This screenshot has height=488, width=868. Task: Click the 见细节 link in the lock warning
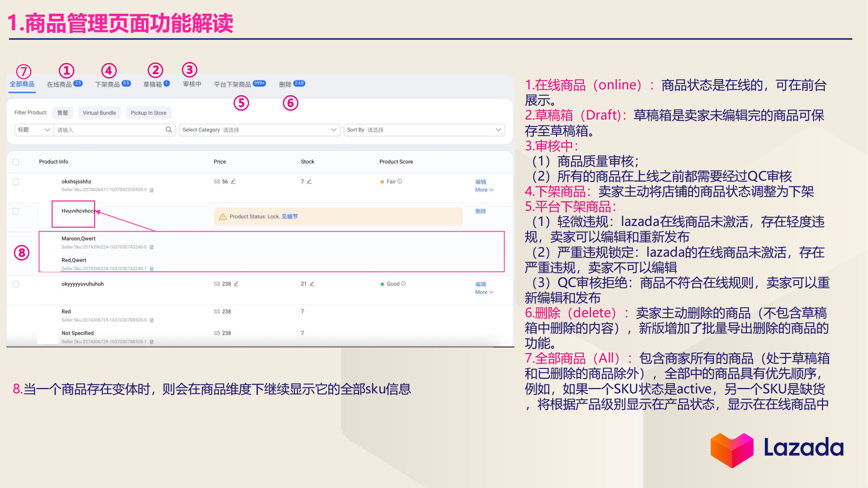click(x=289, y=216)
